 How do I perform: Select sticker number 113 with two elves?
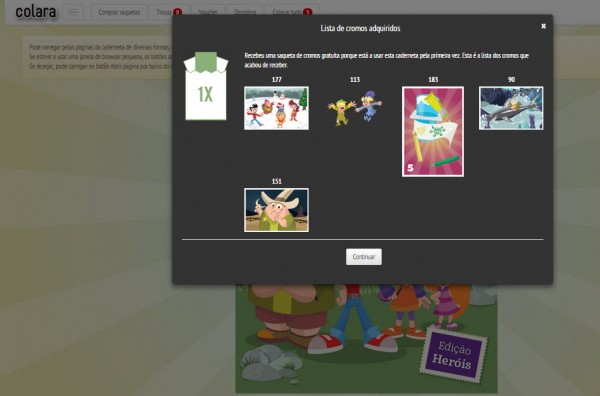click(355, 108)
